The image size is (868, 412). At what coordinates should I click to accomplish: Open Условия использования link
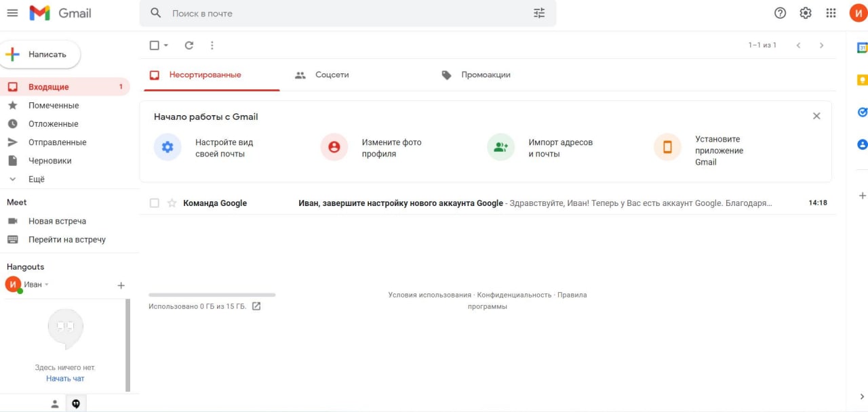click(429, 295)
